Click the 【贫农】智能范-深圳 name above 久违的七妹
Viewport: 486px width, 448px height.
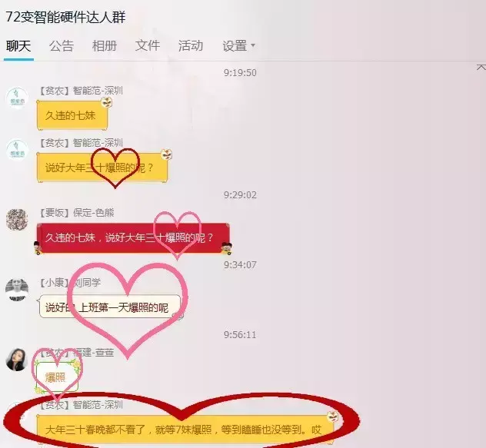81,91
